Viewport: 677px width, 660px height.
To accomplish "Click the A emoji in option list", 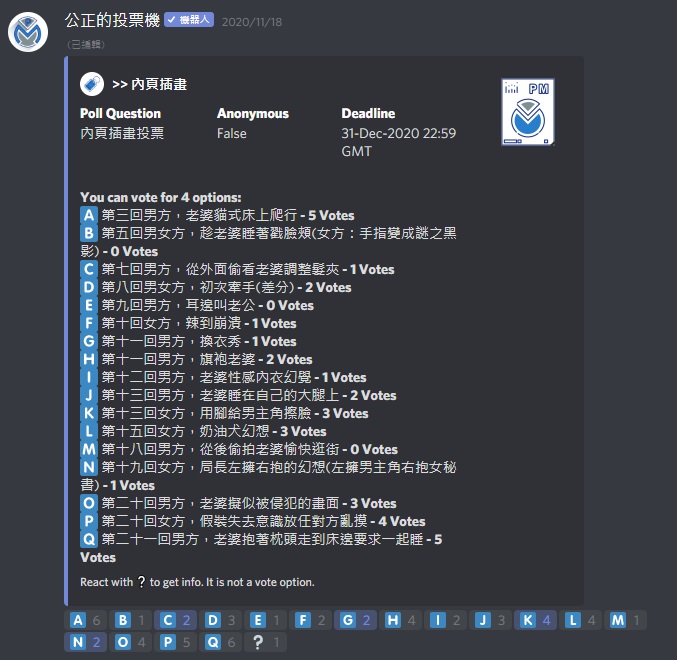I will [89, 215].
